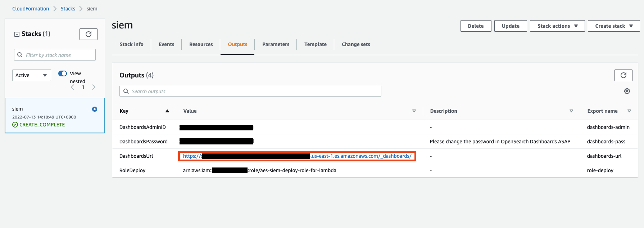The image size is (644, 228).
Task: Click the Key column header
Action: tap(124, 111)
